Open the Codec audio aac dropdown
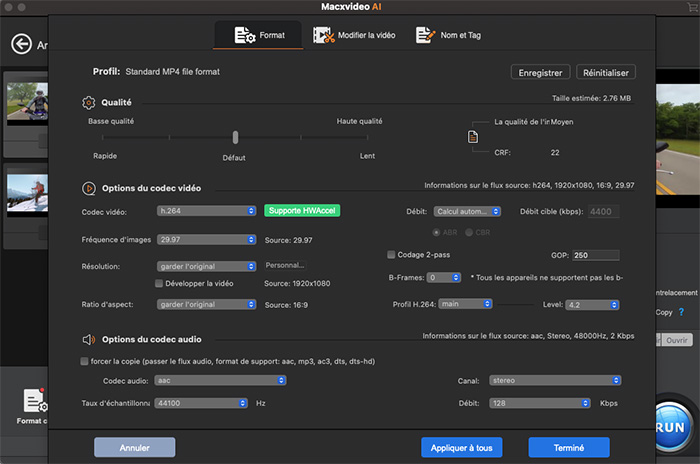700x464 pixels. (221, 380)
